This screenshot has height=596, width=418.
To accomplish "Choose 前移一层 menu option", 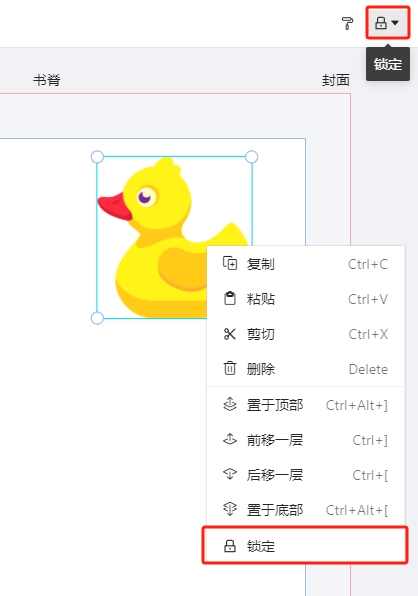I will pyautogui.click(x=306, y=440).
